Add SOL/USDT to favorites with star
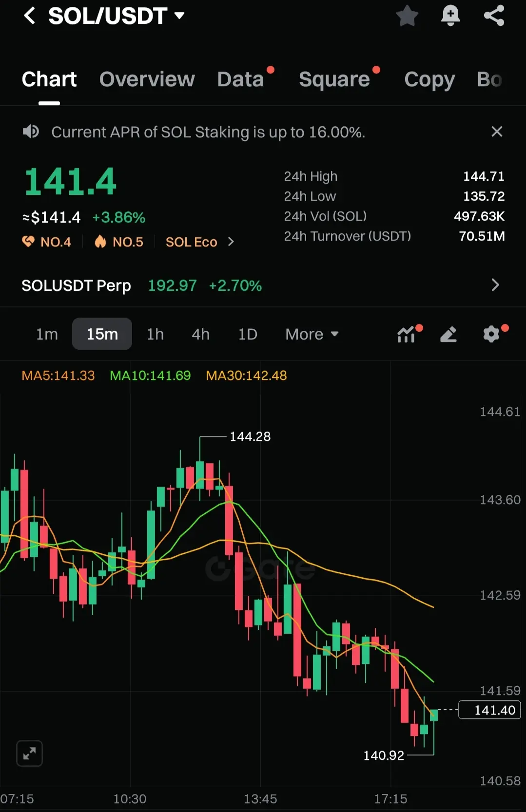Image resolution: width=526 pixels, height=812 pixels. [x=407, y=16]
